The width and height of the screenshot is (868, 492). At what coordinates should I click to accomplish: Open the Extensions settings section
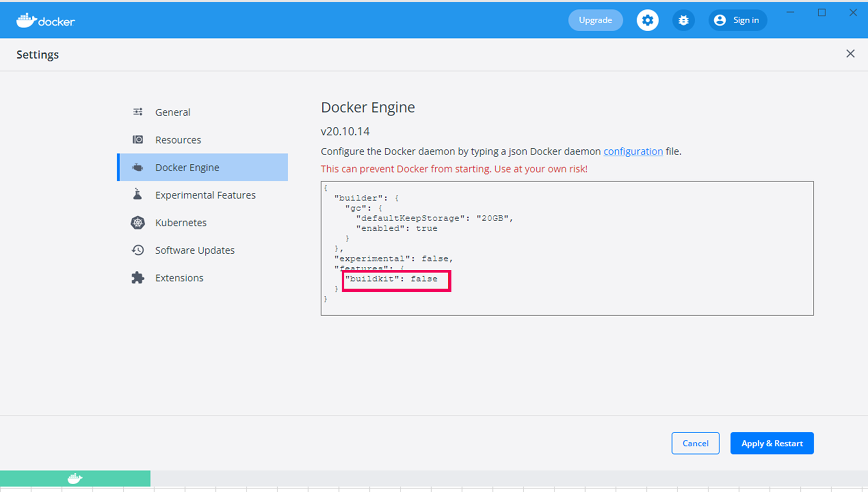(x=203, y=278)
